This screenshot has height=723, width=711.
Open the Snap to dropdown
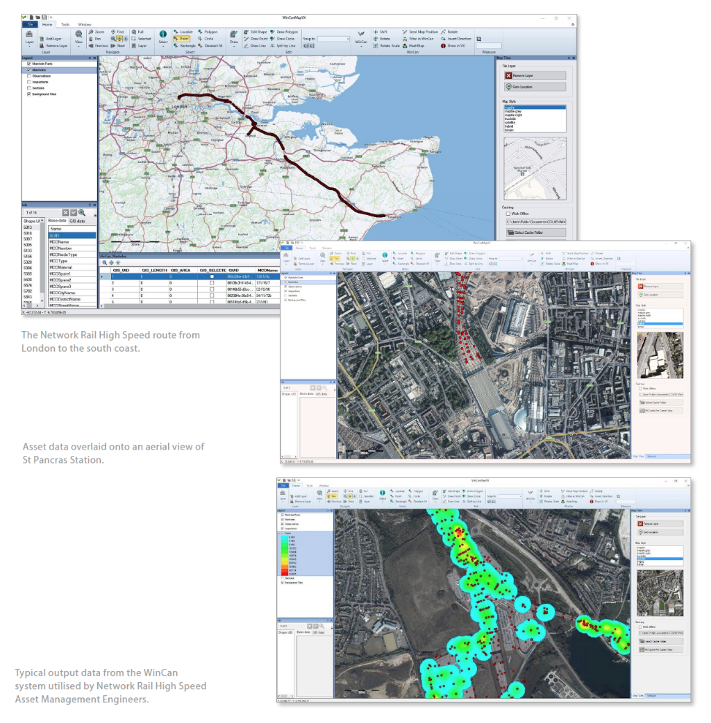334,39
